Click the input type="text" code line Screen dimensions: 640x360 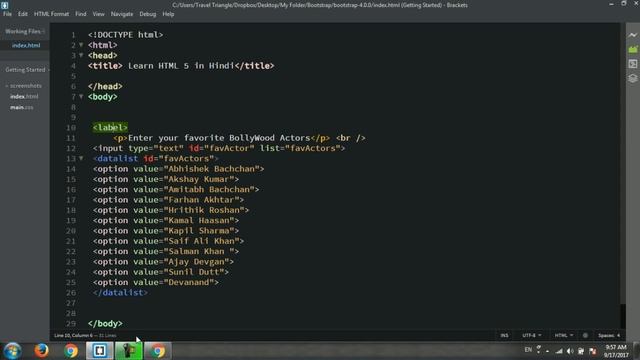(x=219, y=148)
